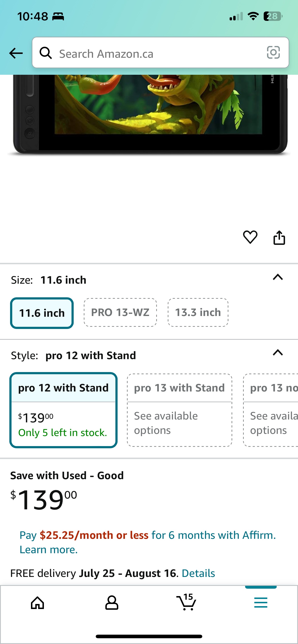Select the 13.3 inch size option
Image resolution: width=298 pixels, height=644 pixels.
pos(198,312)
